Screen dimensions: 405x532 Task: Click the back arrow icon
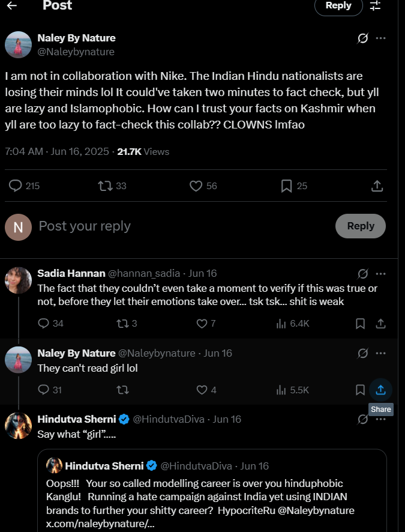coord(11,5)
